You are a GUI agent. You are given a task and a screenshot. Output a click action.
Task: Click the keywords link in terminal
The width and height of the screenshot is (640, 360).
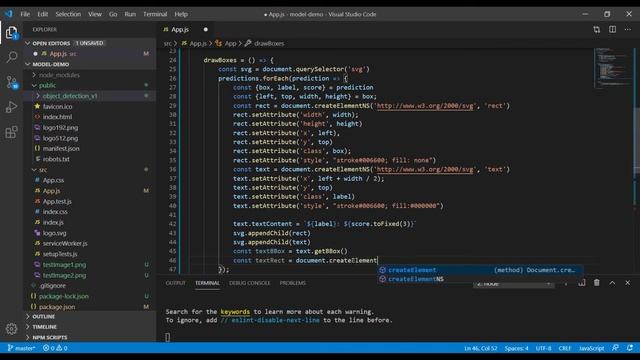[235, 311]
